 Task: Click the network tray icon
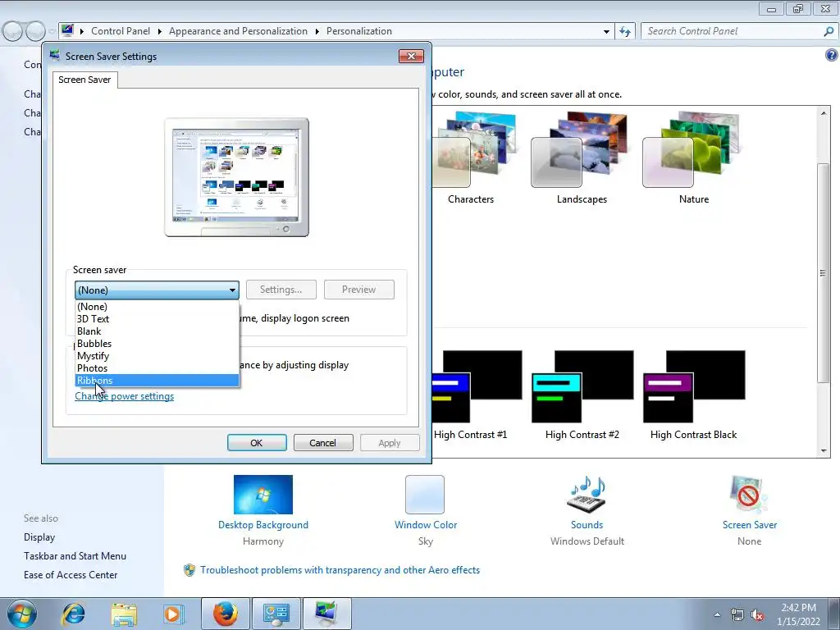[x=737, y=615]
